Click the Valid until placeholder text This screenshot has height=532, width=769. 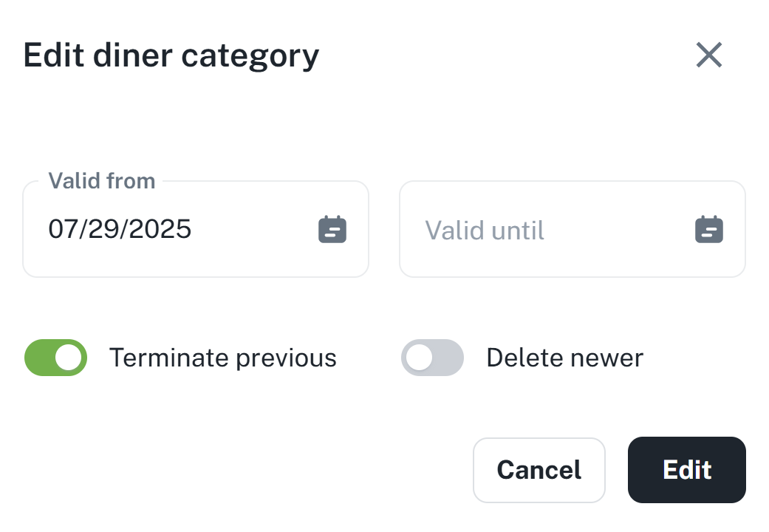(485, 231)
